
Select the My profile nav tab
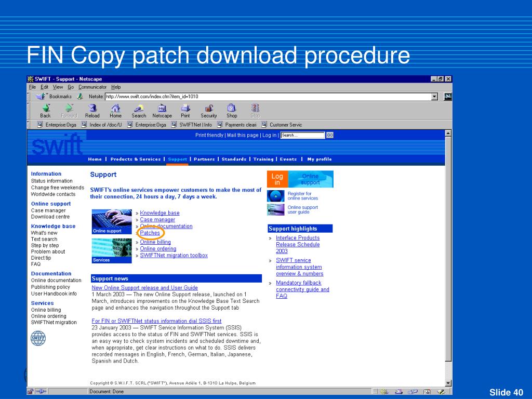click(320, 159)
